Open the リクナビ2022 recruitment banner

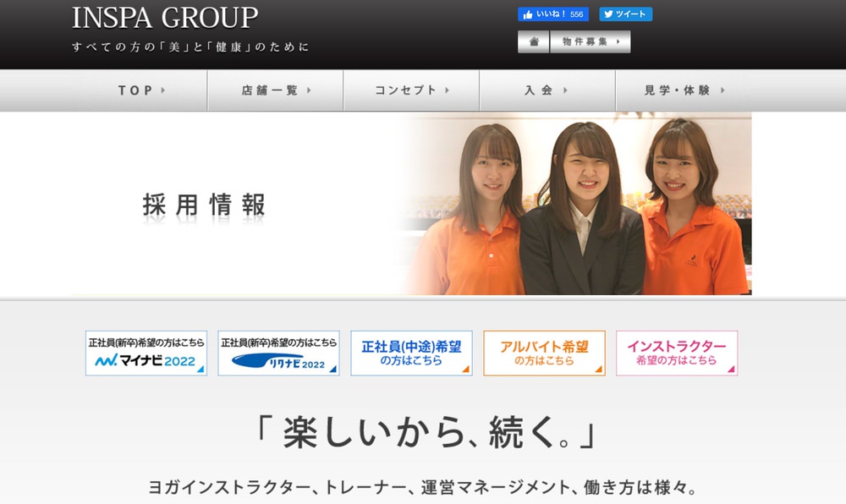point(278,353)
